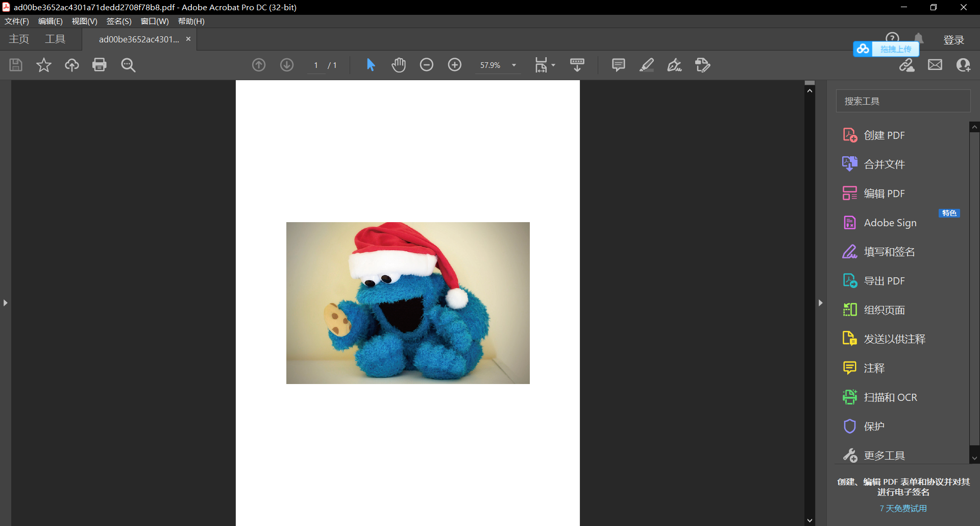Image resolution: width=980 pixels, height=526 pixels.
Task: Click tools panel scrollbar down arrow
Action: click(974, 458)
